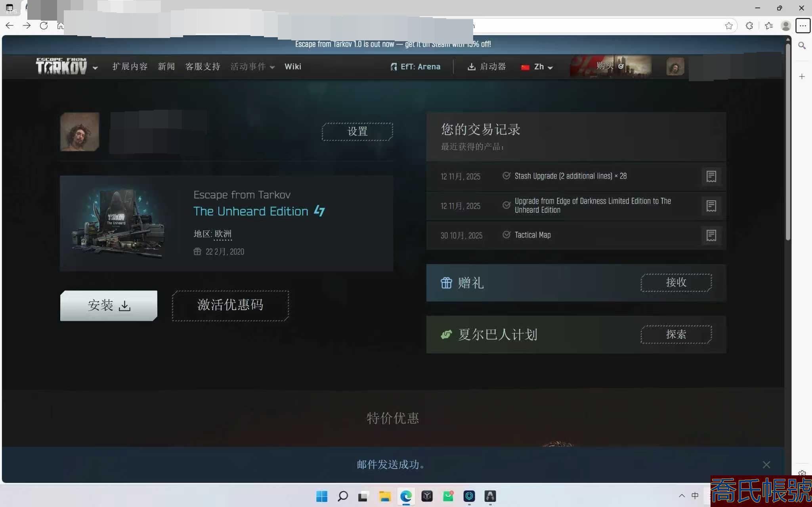Open browser extensions puzzle icon
The height and width of the screenshot is (507, 812).
coord(749,26)
